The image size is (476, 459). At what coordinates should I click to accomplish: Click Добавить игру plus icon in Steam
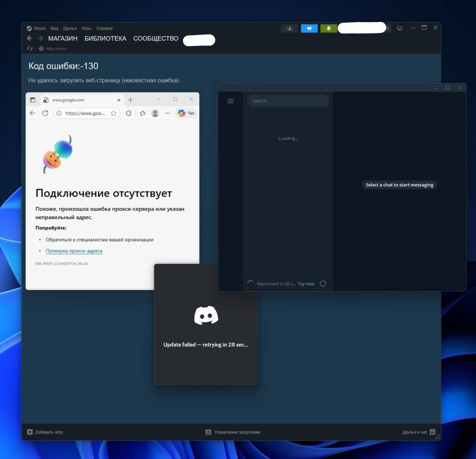click(30, 432)
